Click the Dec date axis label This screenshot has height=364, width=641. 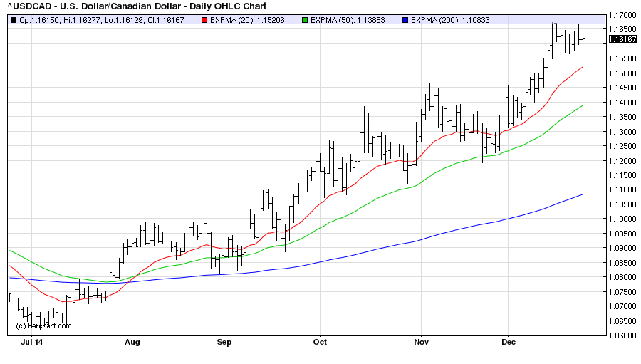coord(509,343)
